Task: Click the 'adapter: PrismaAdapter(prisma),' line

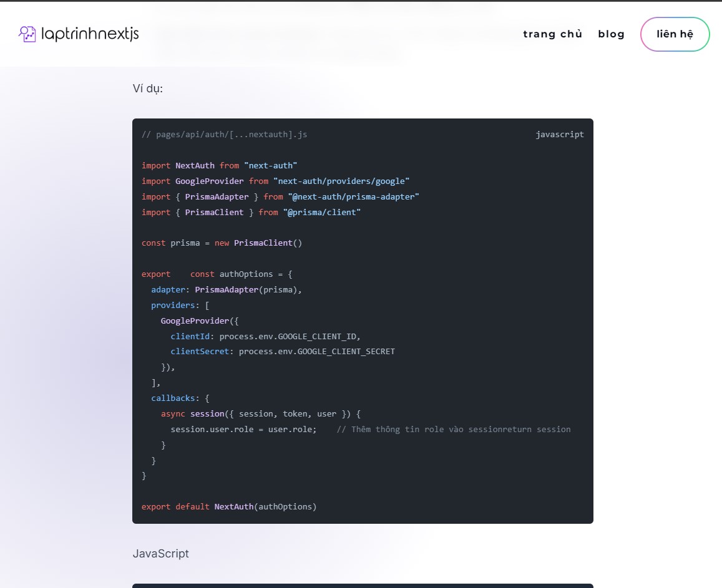Action: [227, 290]
